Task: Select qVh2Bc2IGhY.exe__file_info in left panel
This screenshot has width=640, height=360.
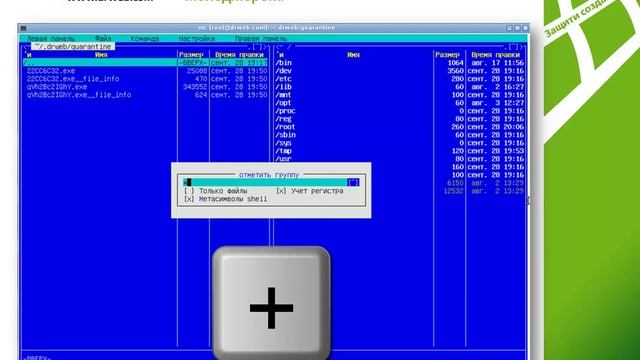Action: (79, 95)
